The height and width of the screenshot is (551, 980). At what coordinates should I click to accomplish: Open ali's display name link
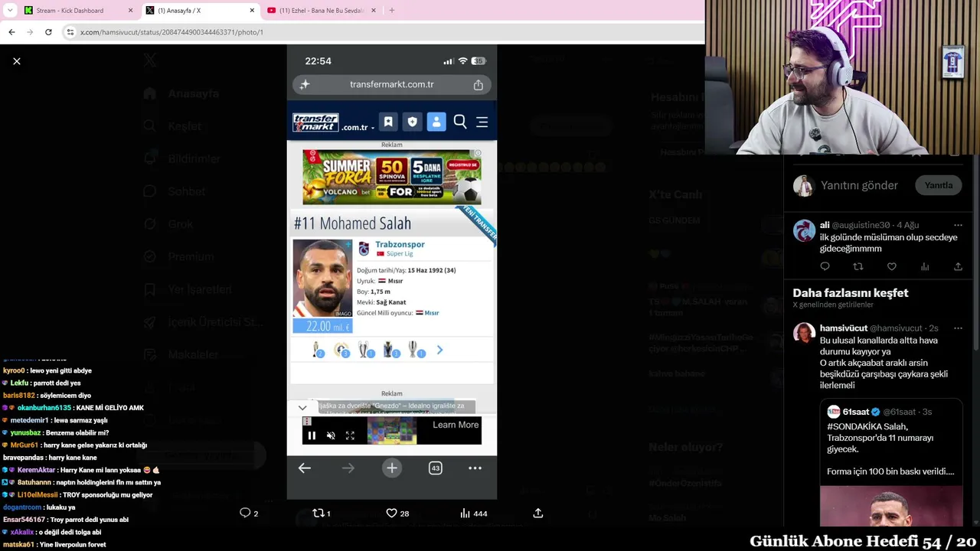(825, 225)
